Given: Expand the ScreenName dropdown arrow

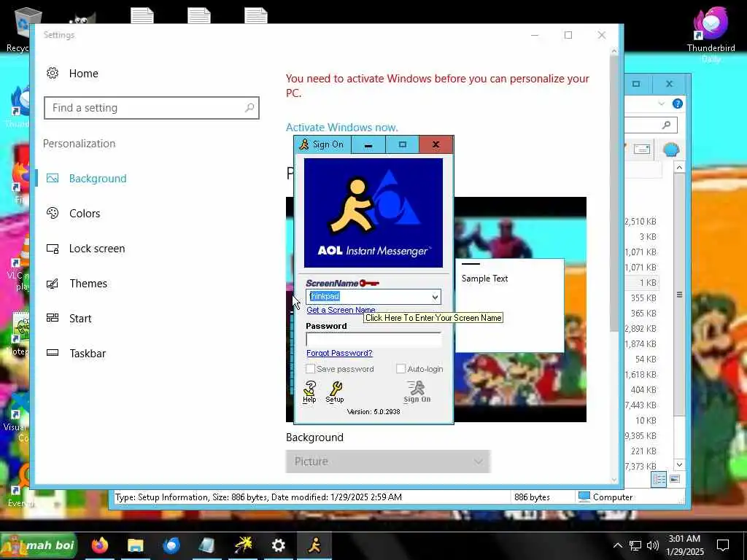Looking at the screenshot, I should 435,297.
